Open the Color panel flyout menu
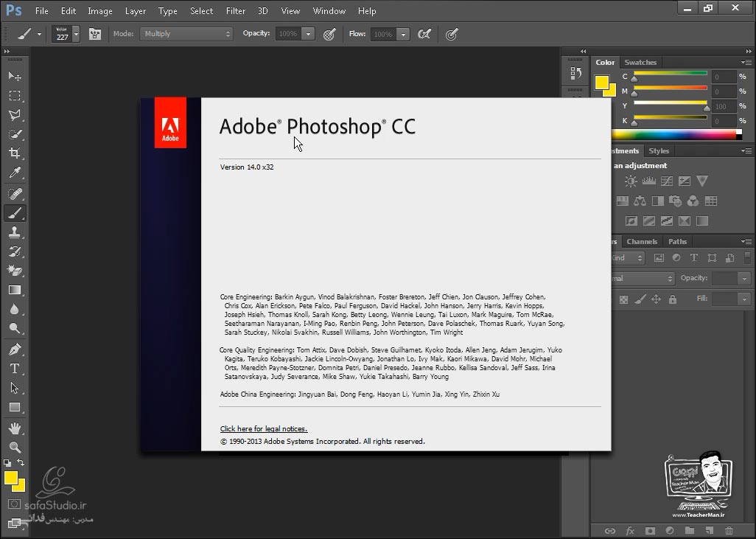This screenshot has height=539, width=756. (x=746, y=62)
